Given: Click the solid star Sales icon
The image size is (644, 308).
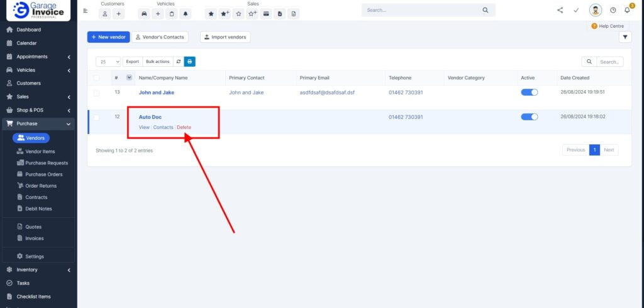Looking at the screenshot, I should [x=211, y=14].
